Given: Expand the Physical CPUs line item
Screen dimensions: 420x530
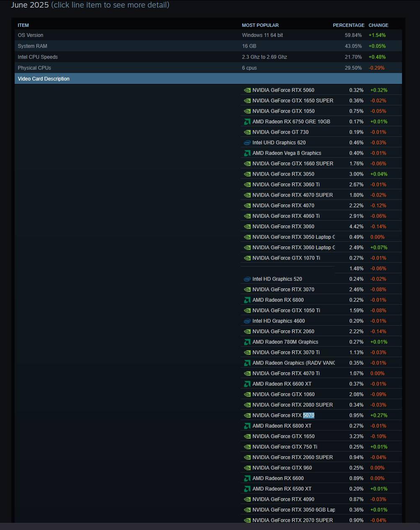Looking at the screenshot, I should pos(208,68).
